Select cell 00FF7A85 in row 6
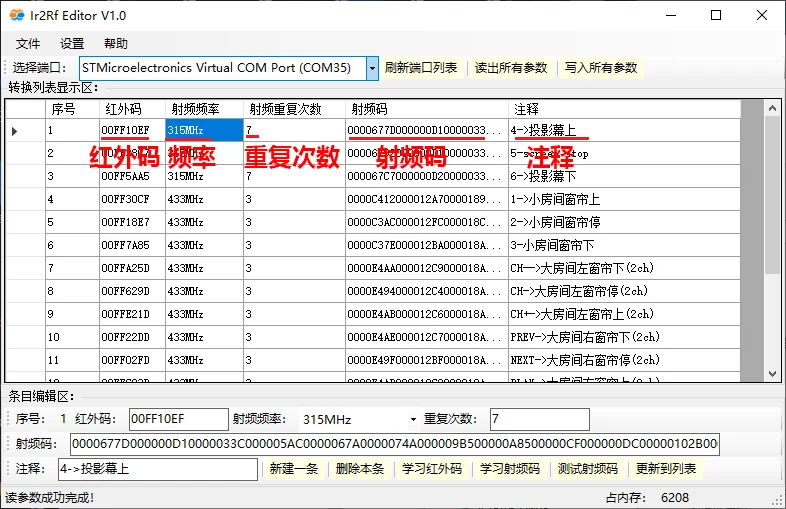 [x=132, y=245]
